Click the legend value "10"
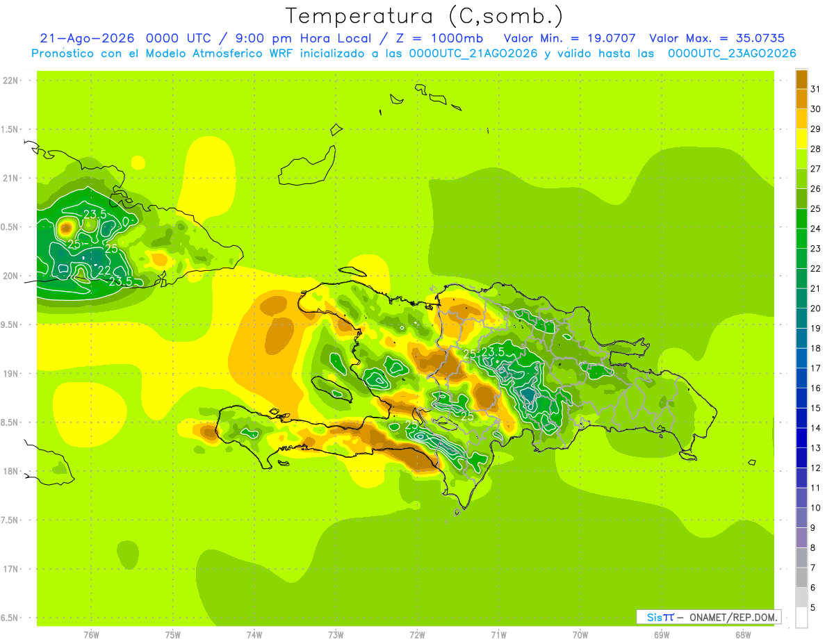The image size is (834, 644). pos(815,508)
